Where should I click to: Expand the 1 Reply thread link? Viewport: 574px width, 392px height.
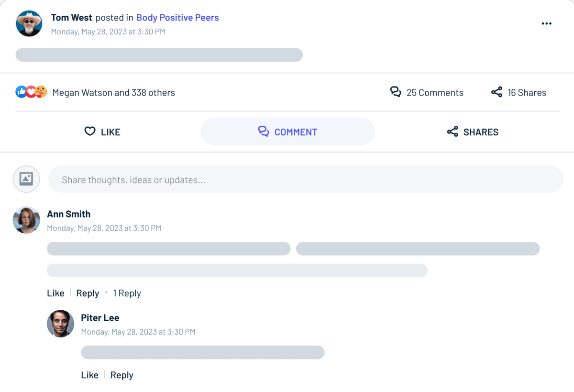[127, 293]
